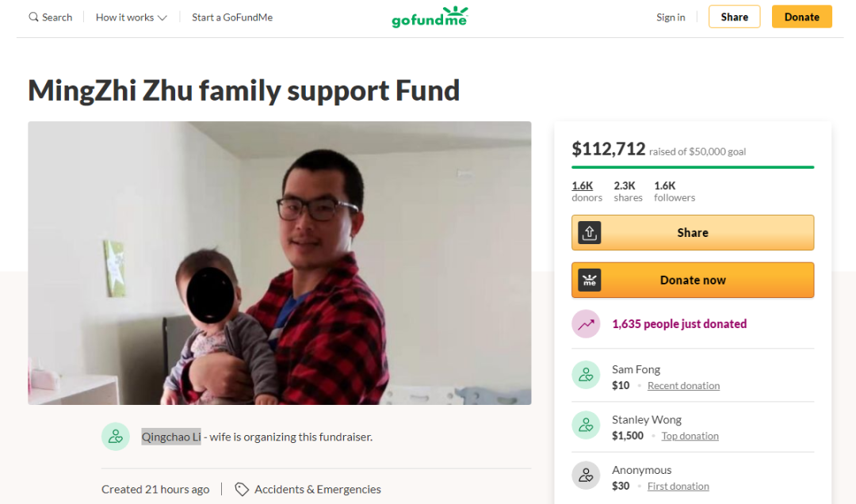Click the organizer avatar icon
Viewport: 856px width, 504px height.
pos(116,437)
